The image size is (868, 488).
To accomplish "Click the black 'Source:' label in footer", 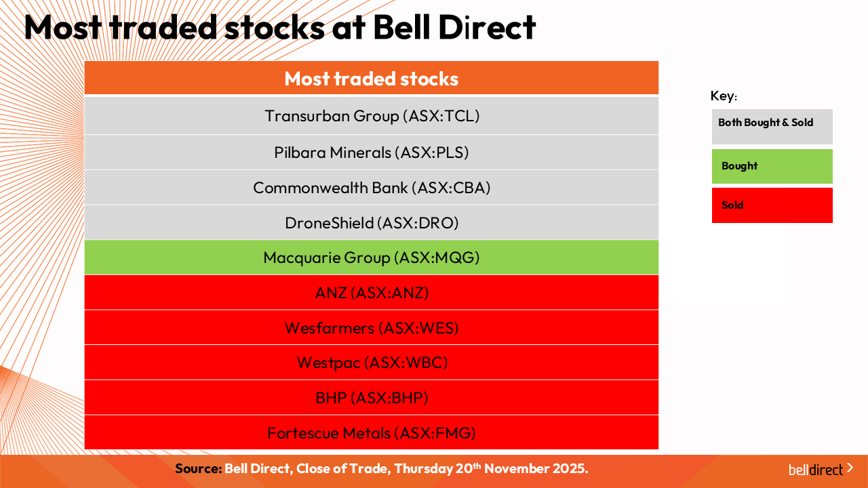I will [x=199, y=468].
